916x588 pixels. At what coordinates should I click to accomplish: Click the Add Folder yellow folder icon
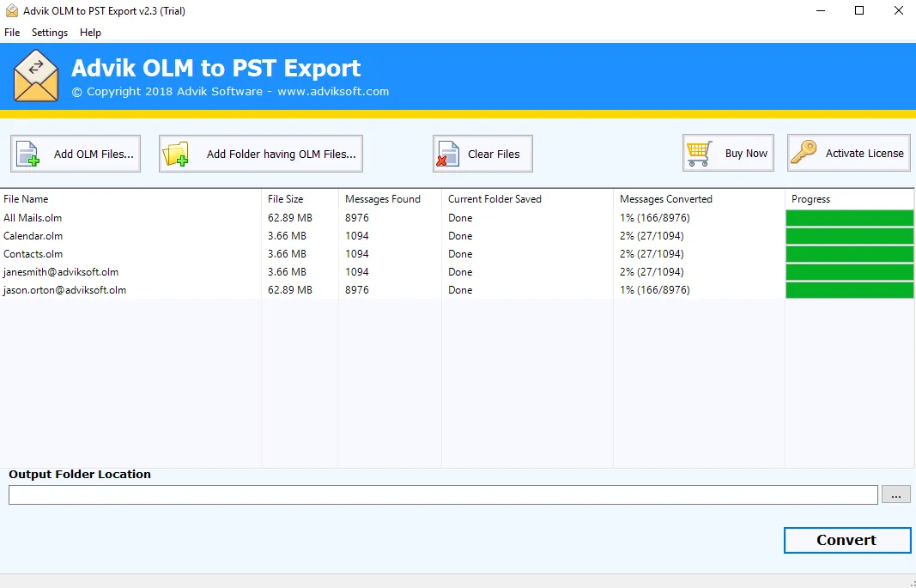176,154
